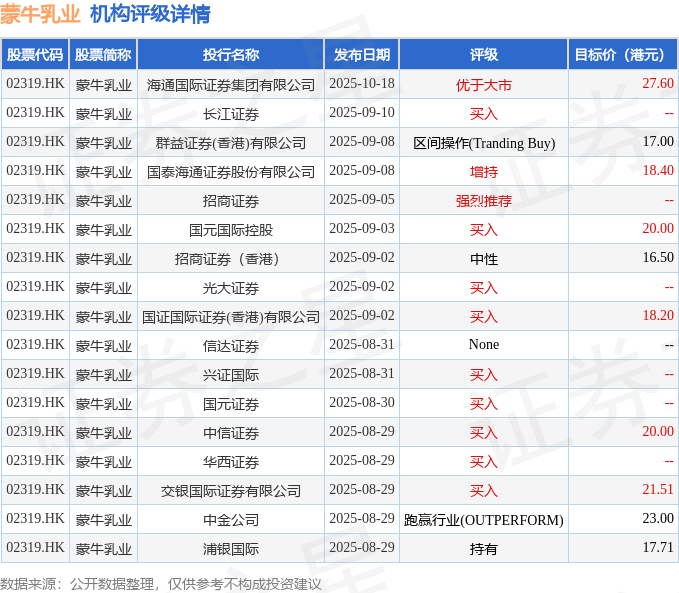Click 国泰海通证券股份有限公司 cell
The height and width of the screenshot is (593, 679).
(x=231, y=172)
